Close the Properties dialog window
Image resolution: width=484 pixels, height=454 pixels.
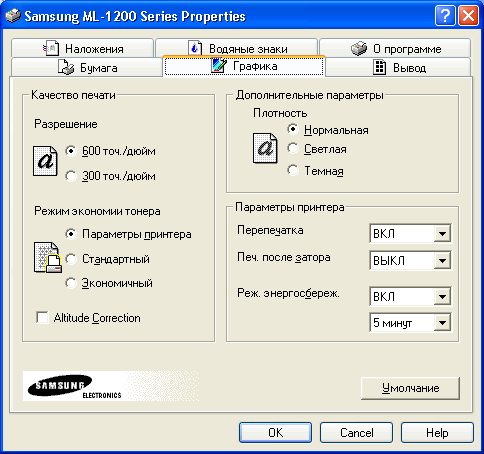pyautogui.click(x=468, y=16)
